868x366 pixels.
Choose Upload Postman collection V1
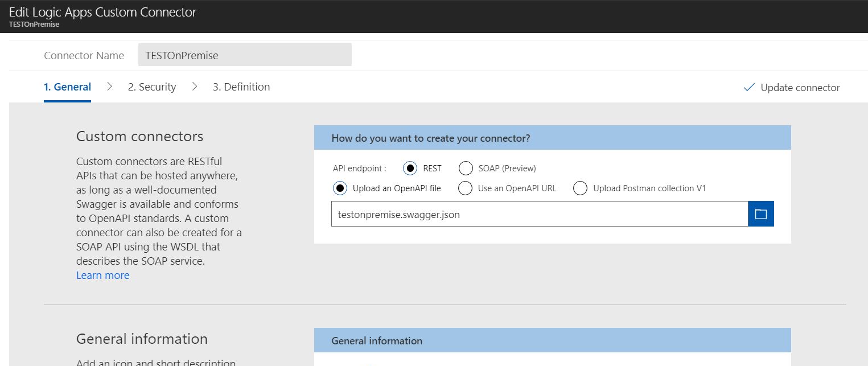pyautogui.click(x=581, y=188)
